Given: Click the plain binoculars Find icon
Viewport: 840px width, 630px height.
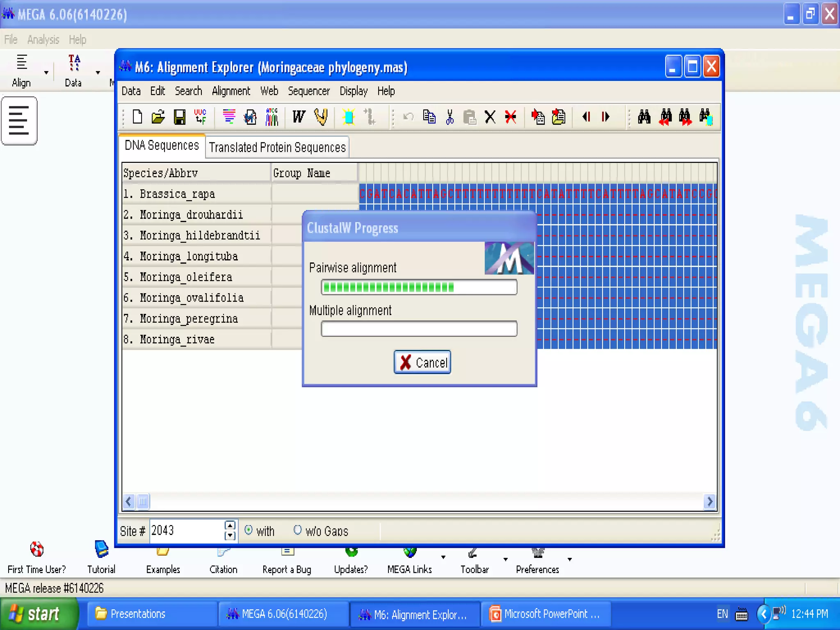Looking at the screenshot, I should point(644,117).
